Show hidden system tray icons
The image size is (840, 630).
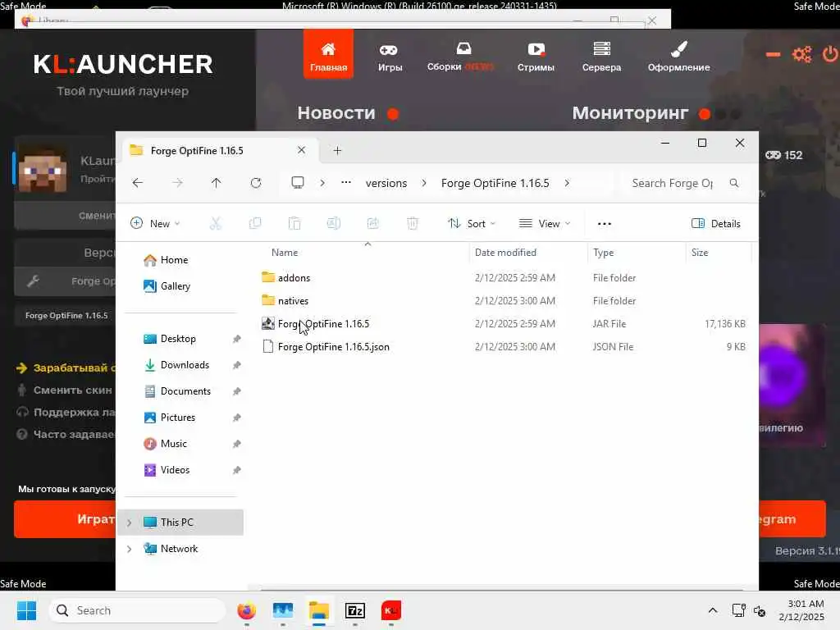(x=713, y=610)
